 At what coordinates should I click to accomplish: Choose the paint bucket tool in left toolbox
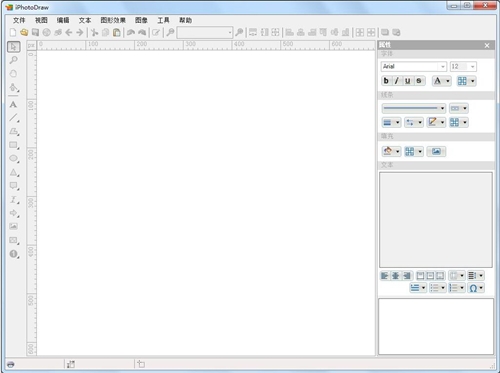coord(14,88)
